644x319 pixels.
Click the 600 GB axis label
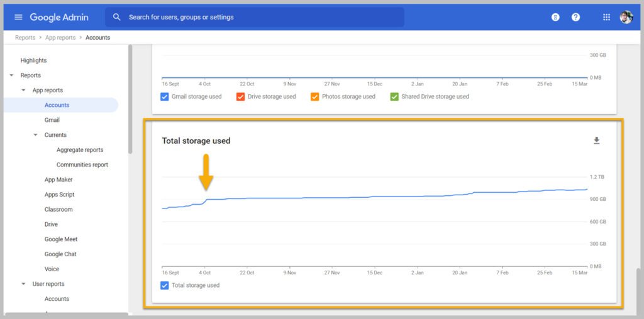tap(597, 222)
